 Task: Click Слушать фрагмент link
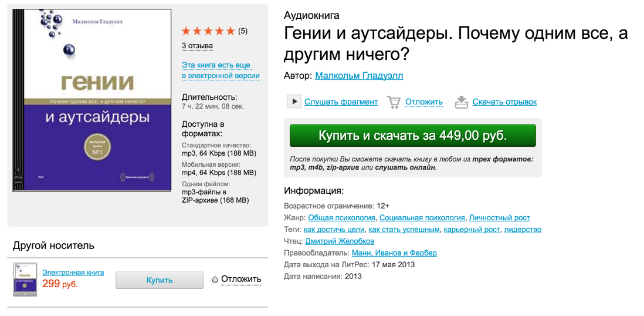pos(341,102)
